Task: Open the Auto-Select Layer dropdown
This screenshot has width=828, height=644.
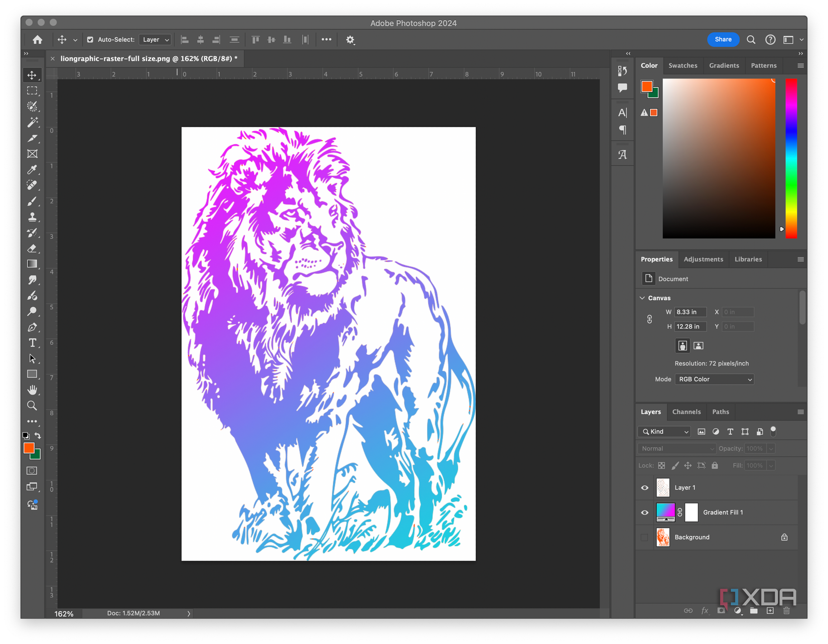Action: 156,40
